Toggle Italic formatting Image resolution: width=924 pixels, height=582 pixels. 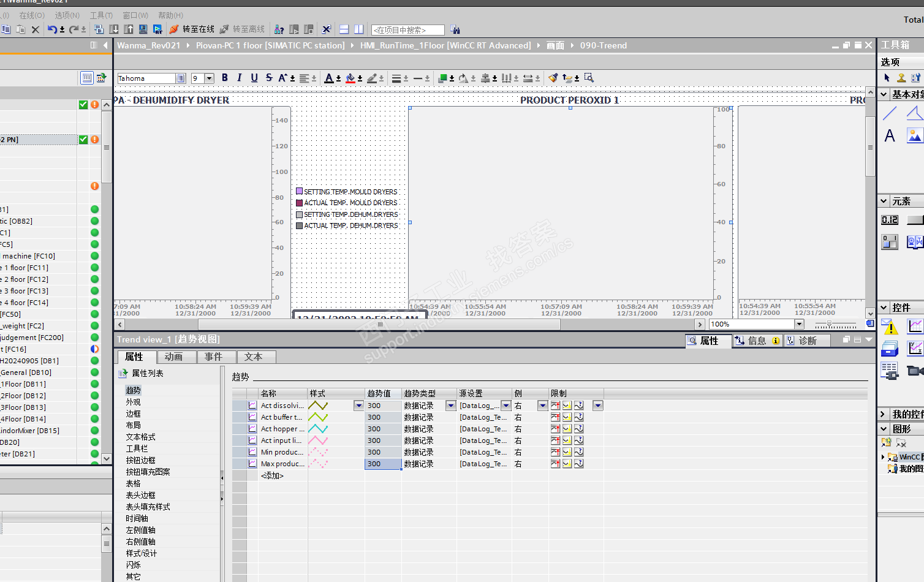pyautogui.click(x=240, y=78)
